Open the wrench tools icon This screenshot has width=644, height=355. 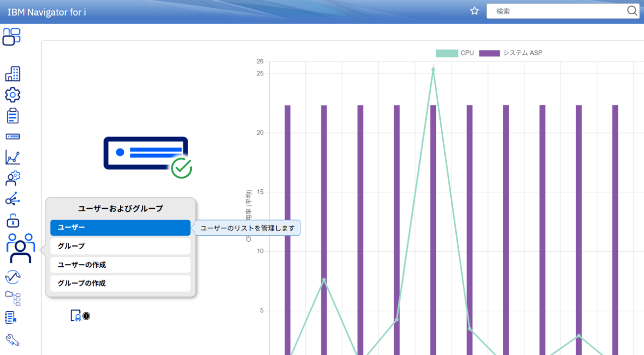pyautogui.click(x=13, y=340)
